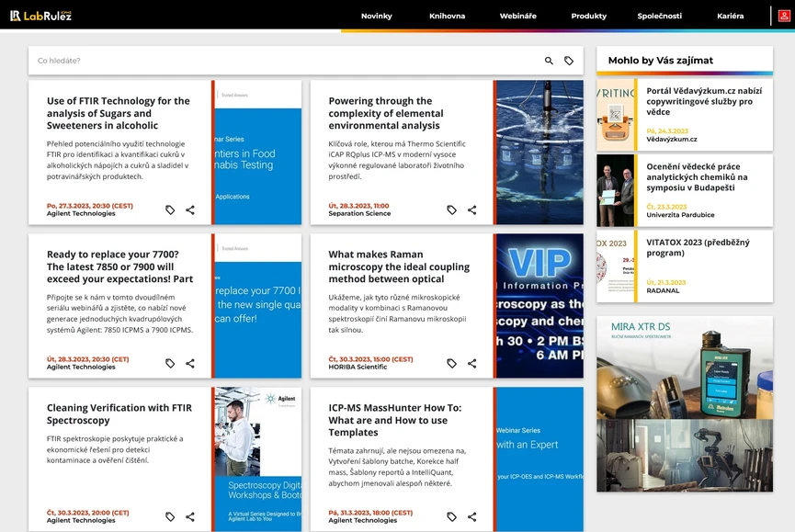Click the VITATOX 2023 sidebar thumbnail

pos(615,266)
